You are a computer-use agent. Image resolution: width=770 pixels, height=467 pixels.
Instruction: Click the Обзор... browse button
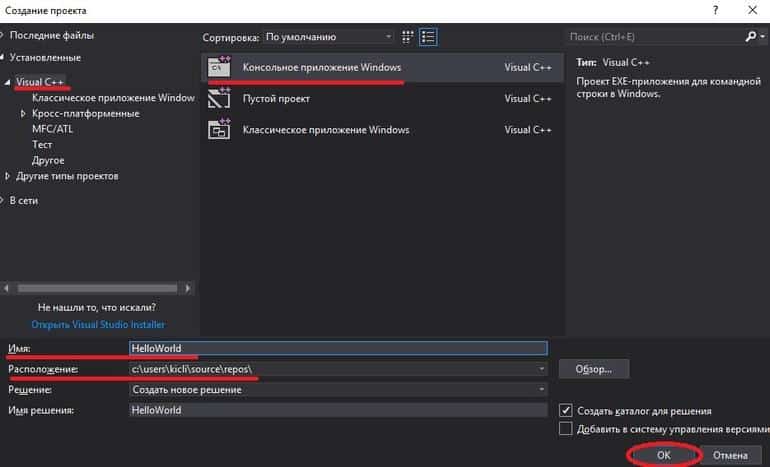coord(594,369)
